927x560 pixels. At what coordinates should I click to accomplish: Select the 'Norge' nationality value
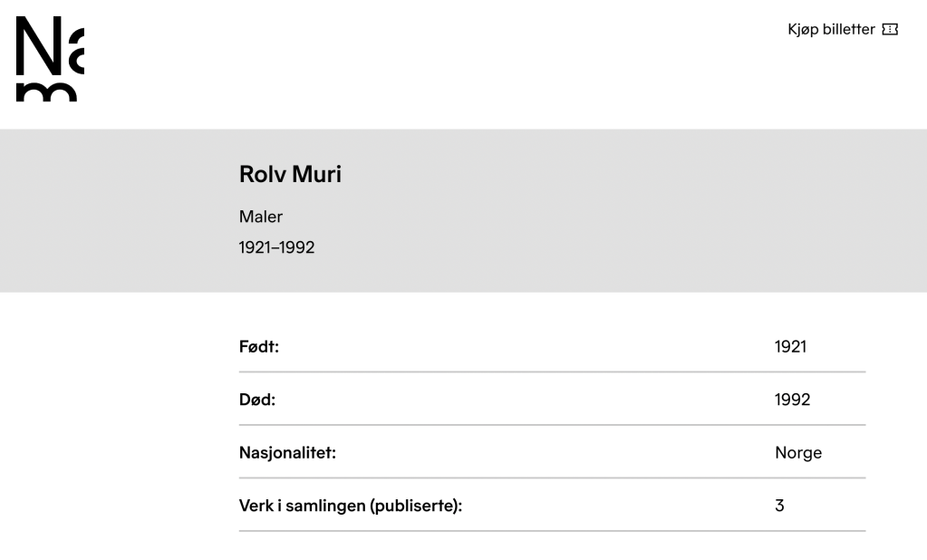(x=797, y=453)
